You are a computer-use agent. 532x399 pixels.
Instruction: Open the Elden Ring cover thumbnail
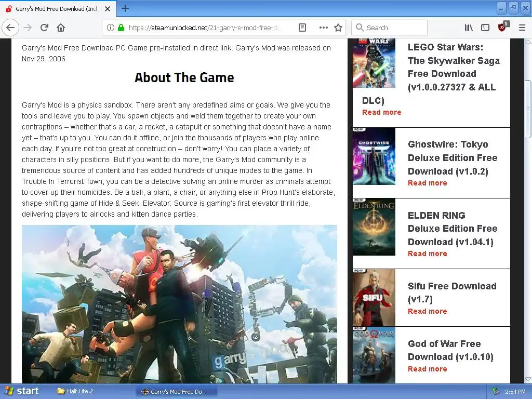tap(374, 227)
